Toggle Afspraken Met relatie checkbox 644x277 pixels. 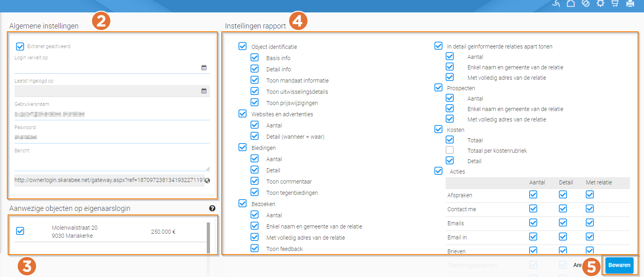(x=590, y=194)
